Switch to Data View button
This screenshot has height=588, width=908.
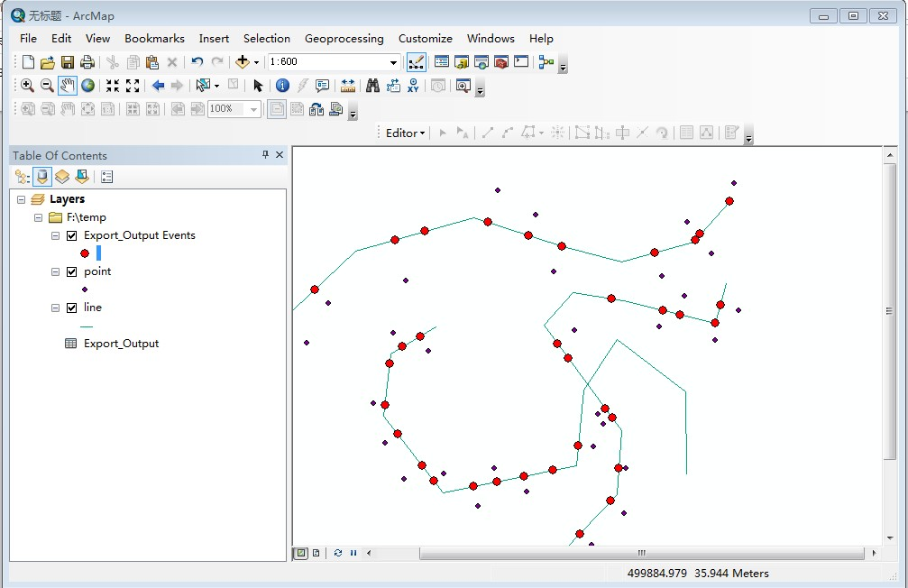pos(301,553)
